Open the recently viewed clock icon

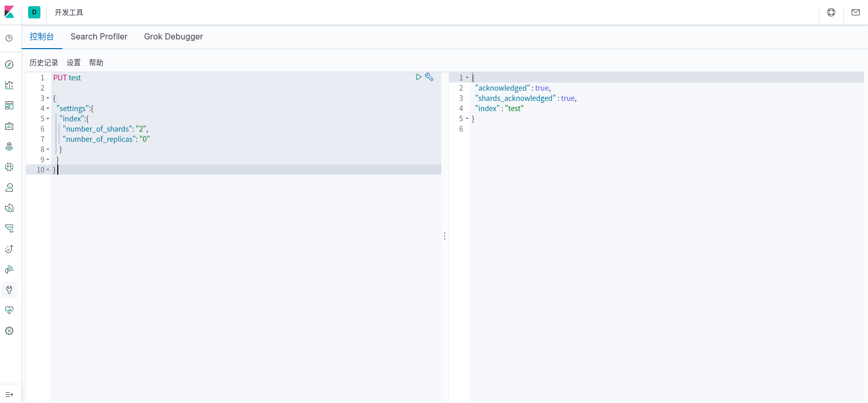(x=9, y=38)
